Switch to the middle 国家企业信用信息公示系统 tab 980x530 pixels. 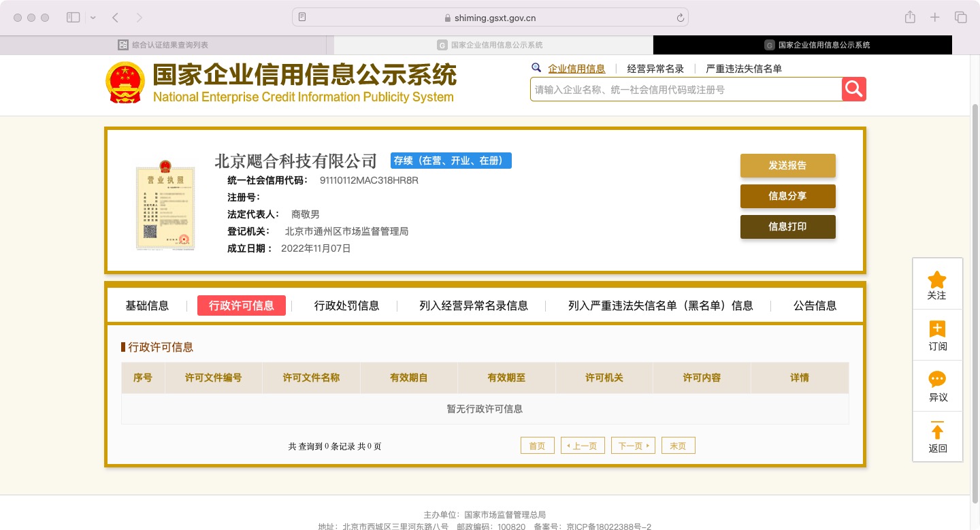tap(490, 45)
